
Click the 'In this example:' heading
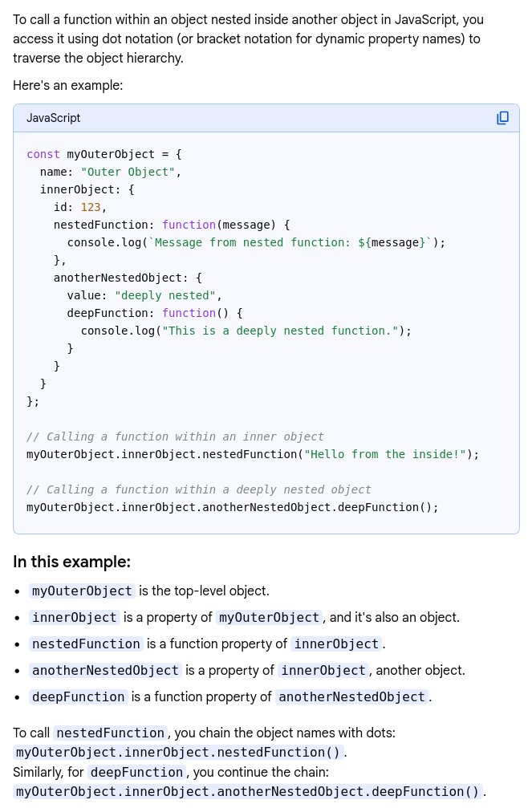[71, 562]
